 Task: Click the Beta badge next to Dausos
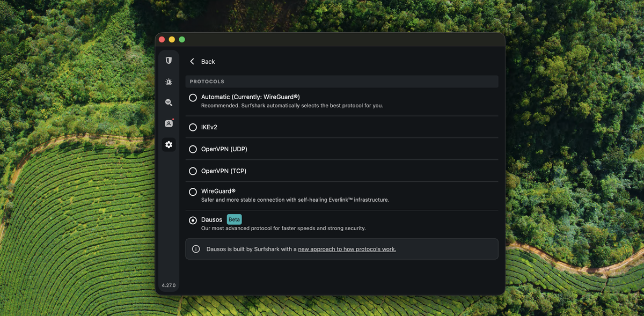pyautogui.click(x=234, y=219)
